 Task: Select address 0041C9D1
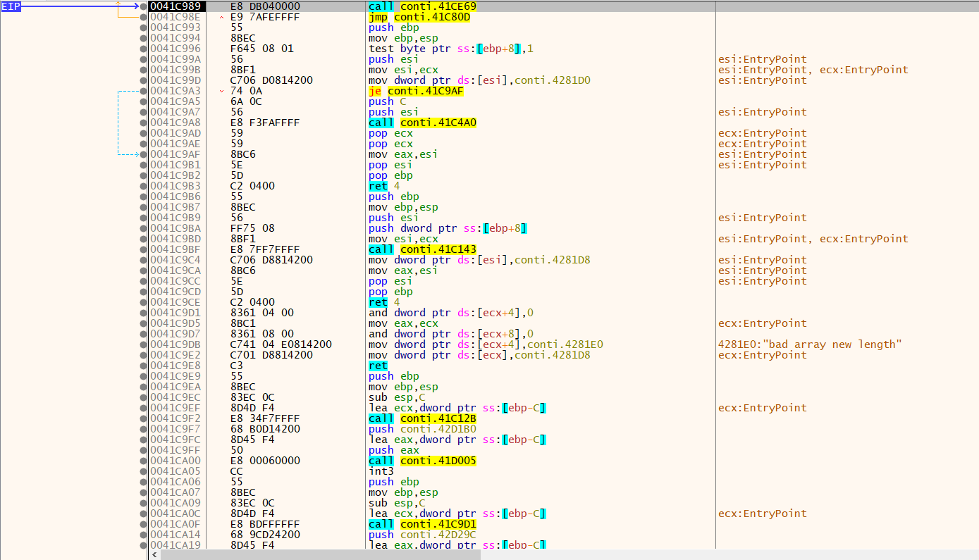[x=175, y=313]
